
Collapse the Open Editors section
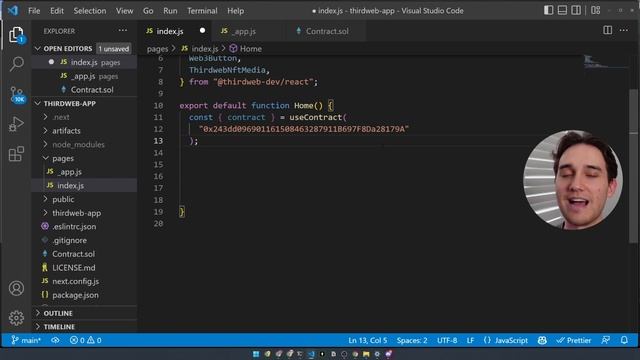click(x=38, y=49)
